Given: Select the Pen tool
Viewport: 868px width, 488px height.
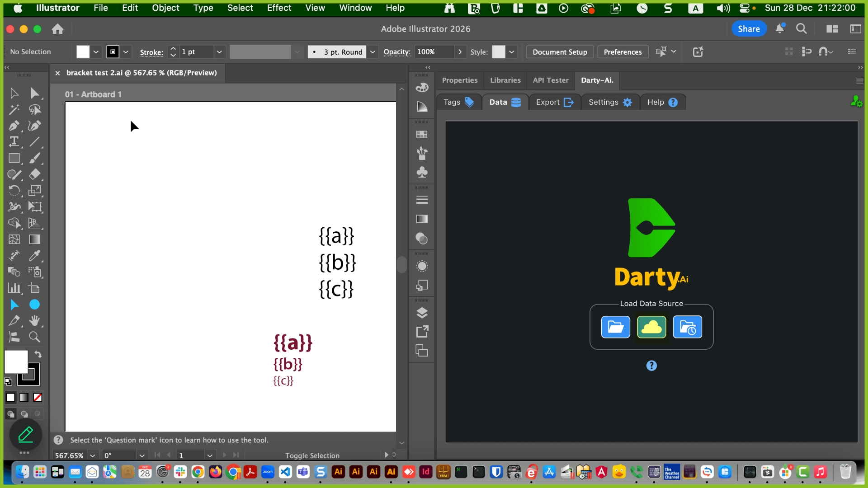Looking at the screenshot, I should pyautogui.click(x=14, y=126).
